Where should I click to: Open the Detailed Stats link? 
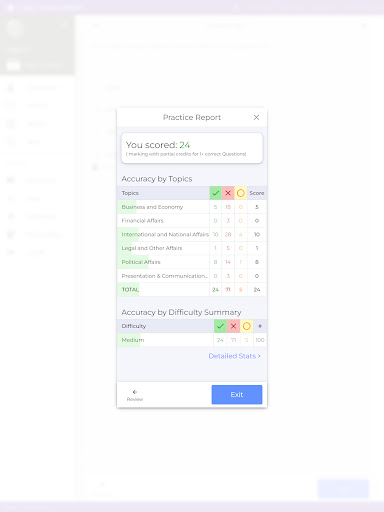coord(234,356)
